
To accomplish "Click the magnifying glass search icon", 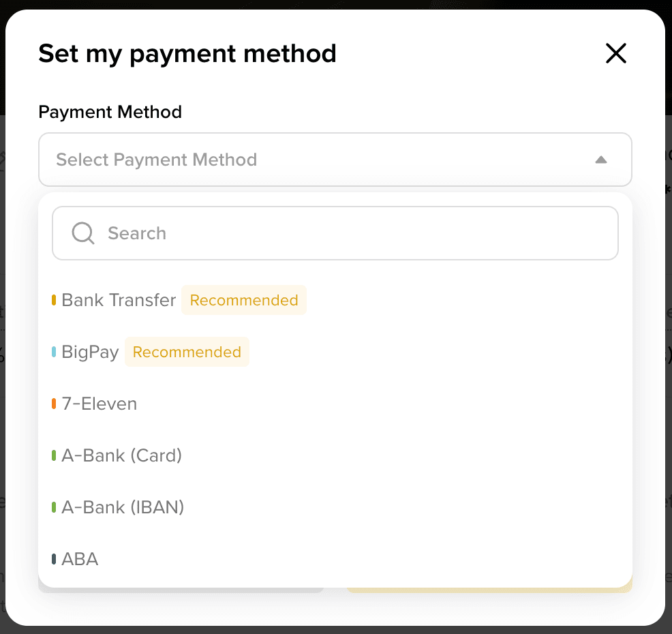I will pyautogui.click(x=83, y=233).
